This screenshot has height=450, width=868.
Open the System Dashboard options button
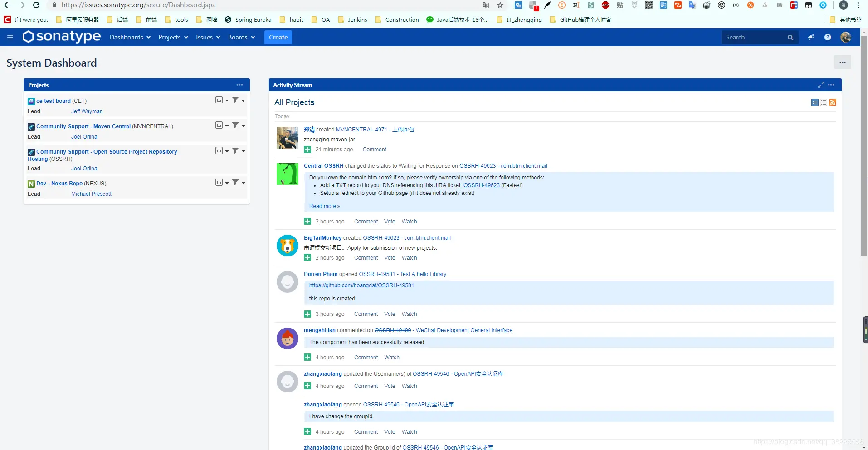pos(842,63)
